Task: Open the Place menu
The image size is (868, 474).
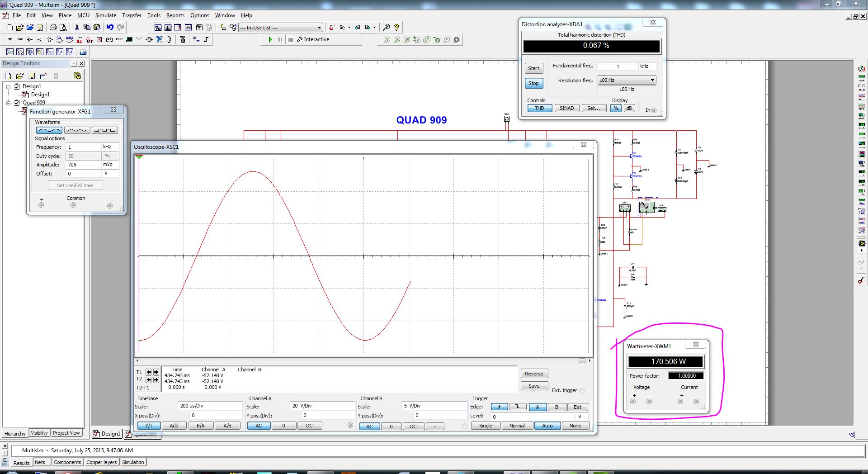Action: click(65, 15)
